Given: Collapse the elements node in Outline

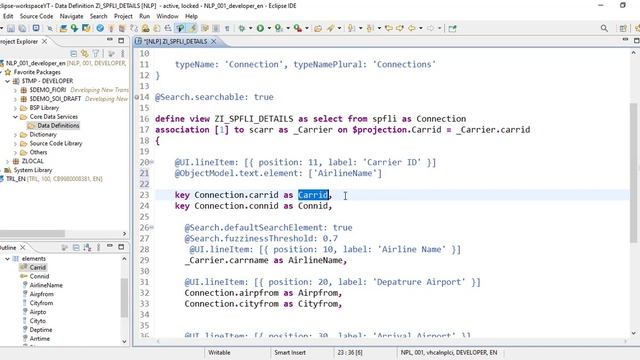Looking at the screenshot, I should coord(7,259).
